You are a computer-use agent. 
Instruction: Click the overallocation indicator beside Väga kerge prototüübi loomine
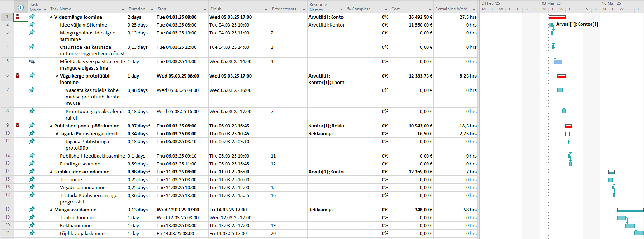point(18,75)
